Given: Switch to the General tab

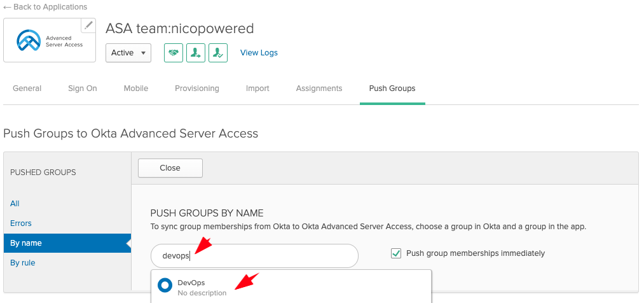Looking at the screenshot, I should (x=27, y=88).
